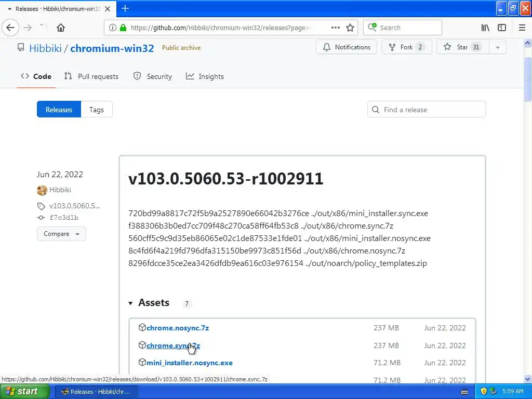Download chrome.nosync.7z
The width and height of the screenshot is (532, 399).
(178, 328)
